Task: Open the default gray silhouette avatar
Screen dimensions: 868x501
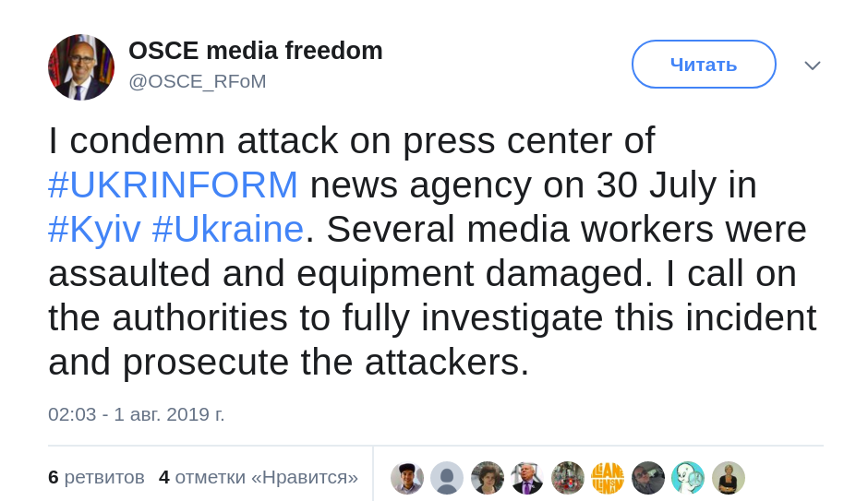Action: tap(447, 478)
